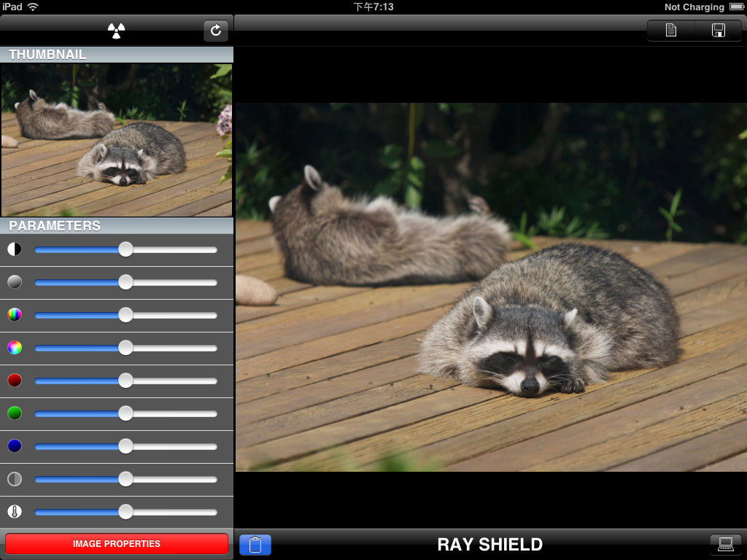
Task: Click the blue channel sphere icon
Action: (x=15, y=446)
